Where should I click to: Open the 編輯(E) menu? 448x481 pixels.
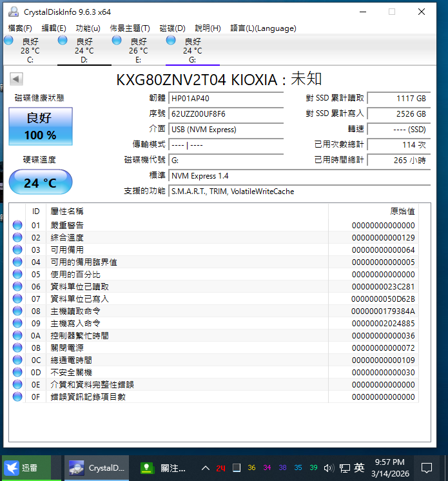tap(54, 28)
